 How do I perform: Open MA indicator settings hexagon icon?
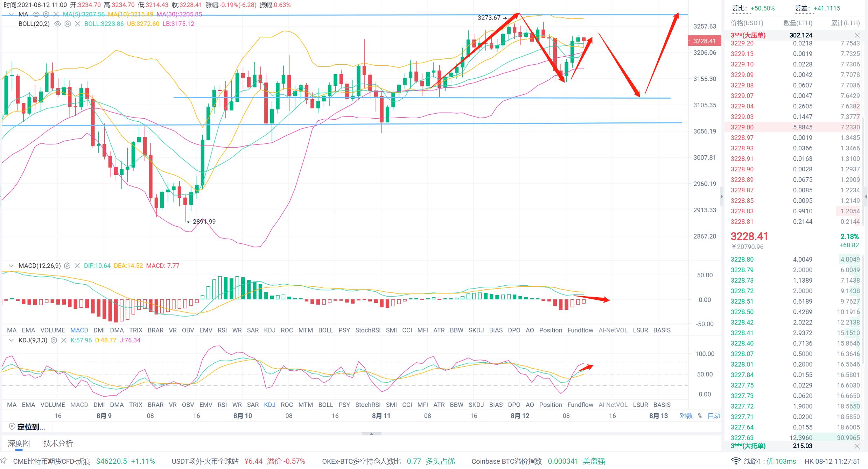tap(46, 14)
